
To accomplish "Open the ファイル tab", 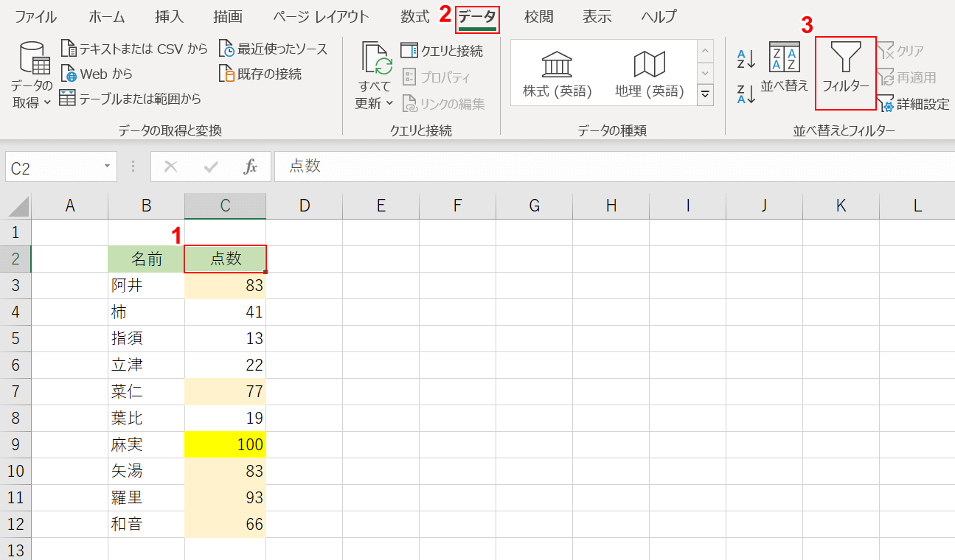I will [x=35, y=16].
